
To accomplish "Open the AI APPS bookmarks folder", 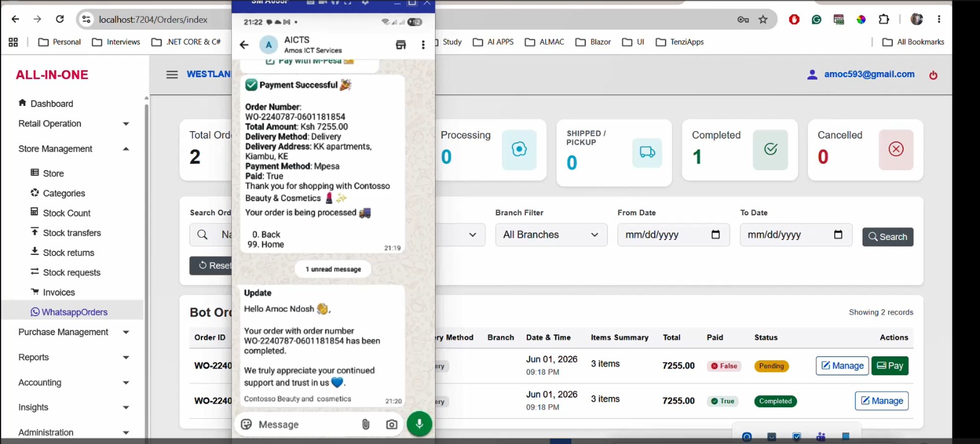I will coord(493,42).
